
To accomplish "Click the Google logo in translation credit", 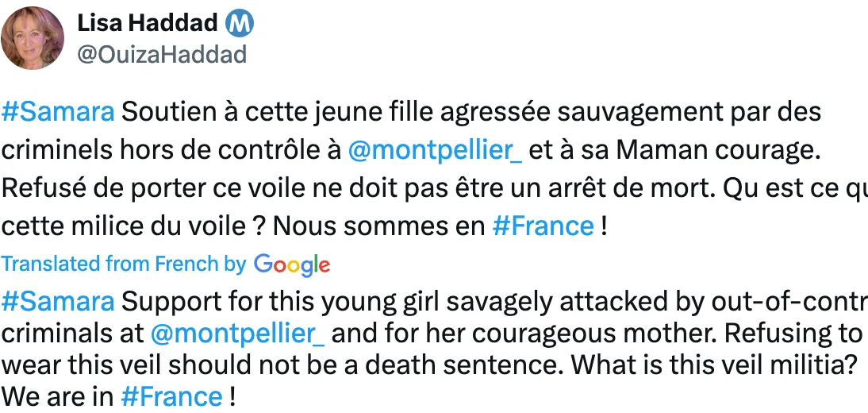I will click(x=292, y=264).
